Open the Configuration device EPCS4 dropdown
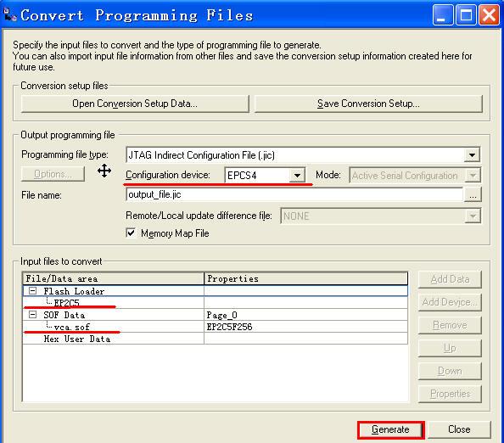This screenshot has width=504, height=443. tap(297, 176)
